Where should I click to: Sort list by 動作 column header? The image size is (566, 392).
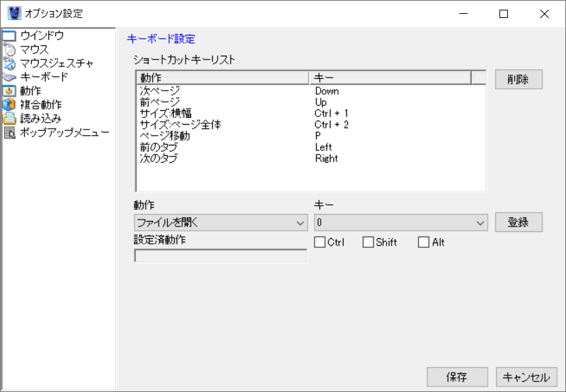[222, 78]
